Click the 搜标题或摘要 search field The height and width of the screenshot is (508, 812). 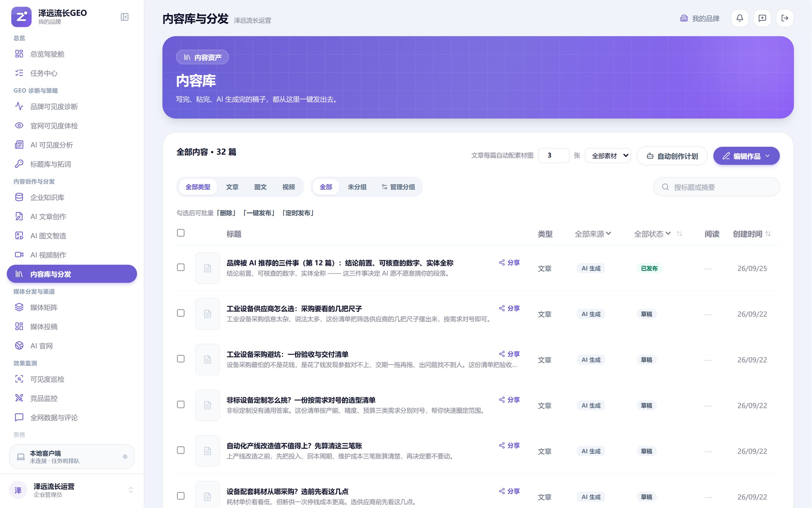(x=716, y=187)
